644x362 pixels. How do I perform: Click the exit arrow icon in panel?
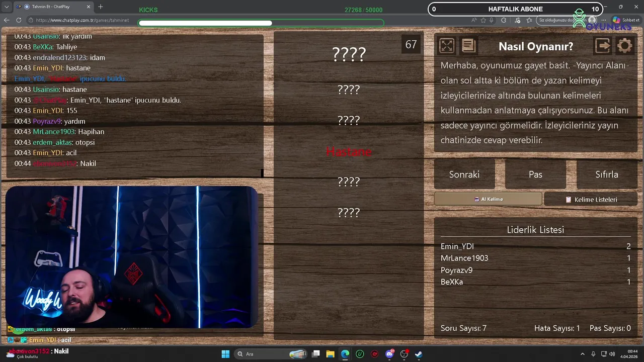[x=603, y=46]
